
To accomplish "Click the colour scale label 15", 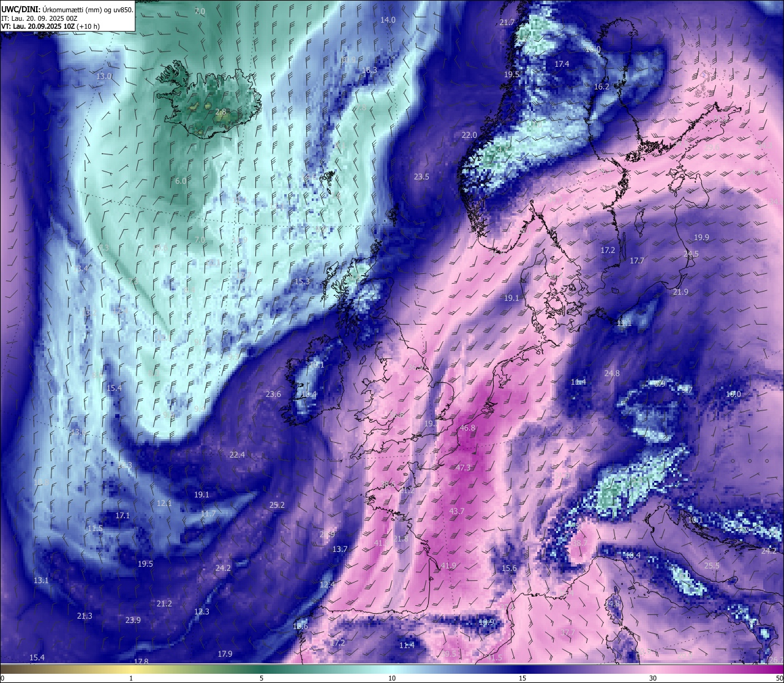I will [x=522, y=678].
